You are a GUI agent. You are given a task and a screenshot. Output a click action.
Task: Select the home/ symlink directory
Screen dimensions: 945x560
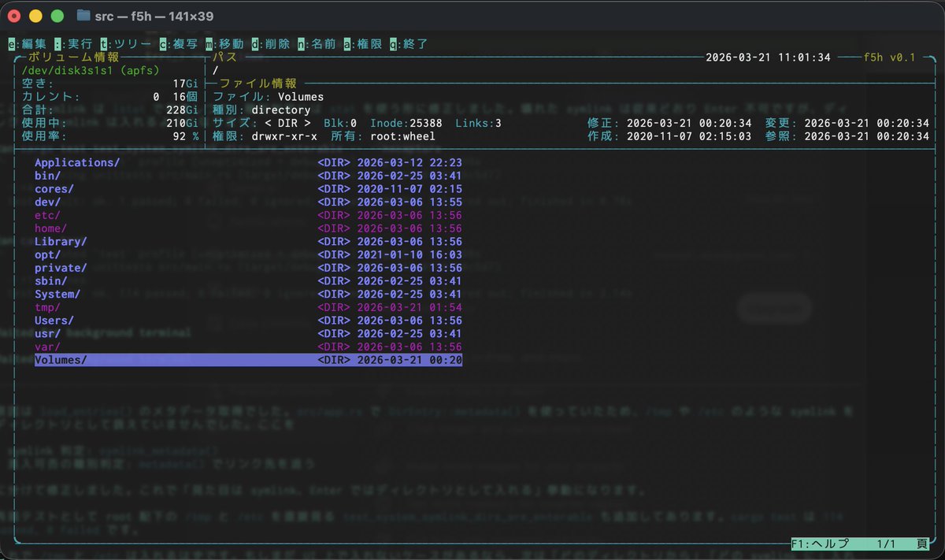[x=248, y=228]
